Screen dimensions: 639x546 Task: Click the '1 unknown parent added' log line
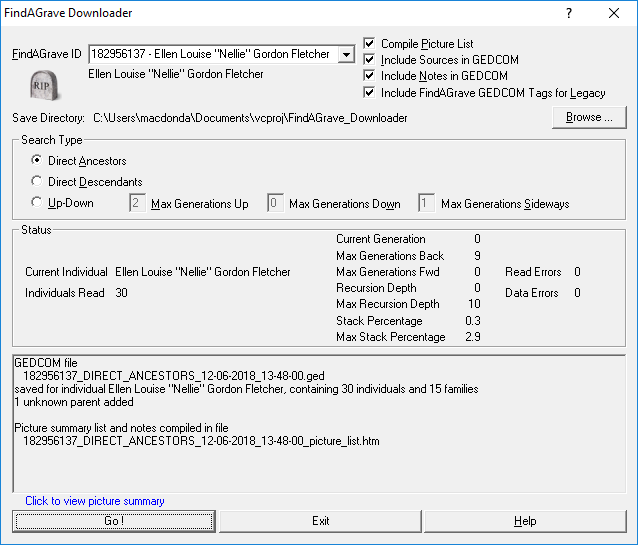pos(74,402)
